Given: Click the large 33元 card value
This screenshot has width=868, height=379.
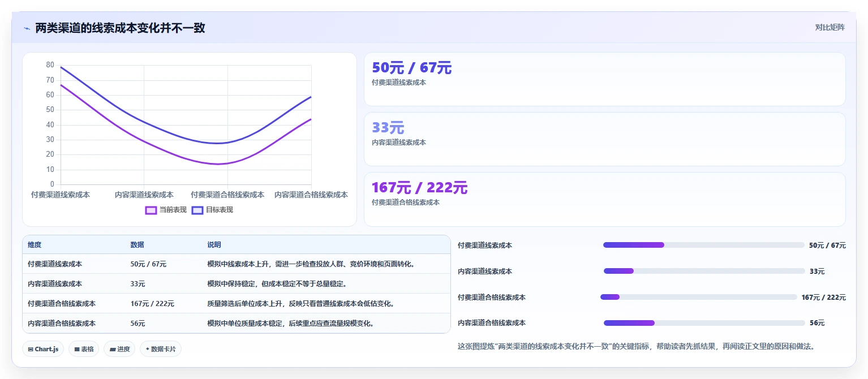Looking at the screenshot, I should pyautogui.click(x=388, y=128).
